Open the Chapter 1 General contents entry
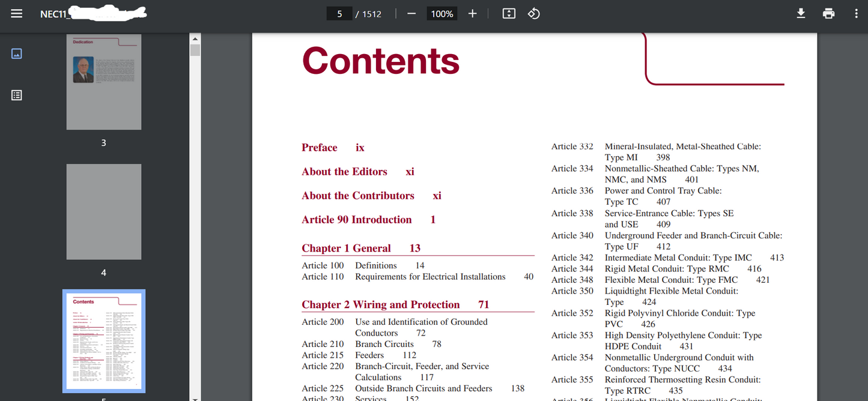The image size is (868, 401). click(x=346, y=248)
